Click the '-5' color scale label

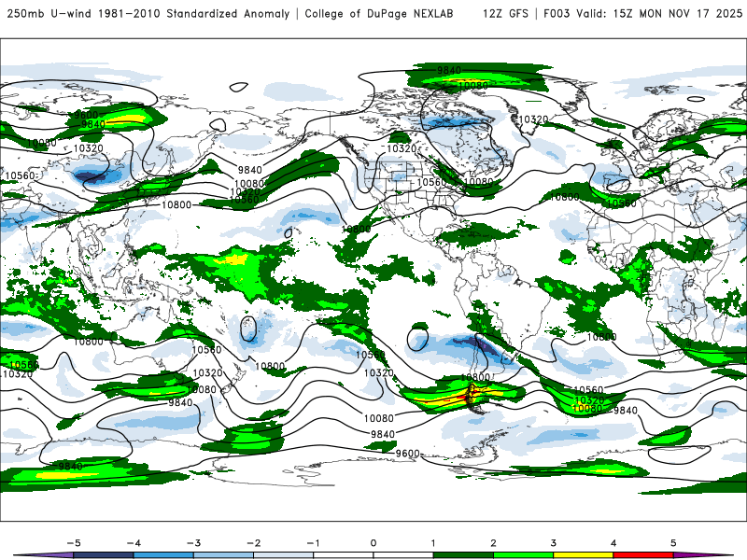[x=74, y=543]
